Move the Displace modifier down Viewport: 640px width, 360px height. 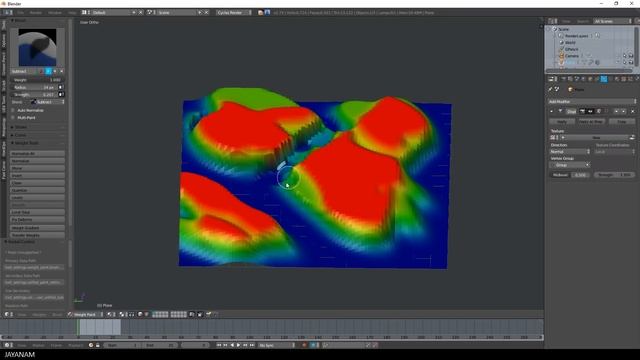point(624,111)
